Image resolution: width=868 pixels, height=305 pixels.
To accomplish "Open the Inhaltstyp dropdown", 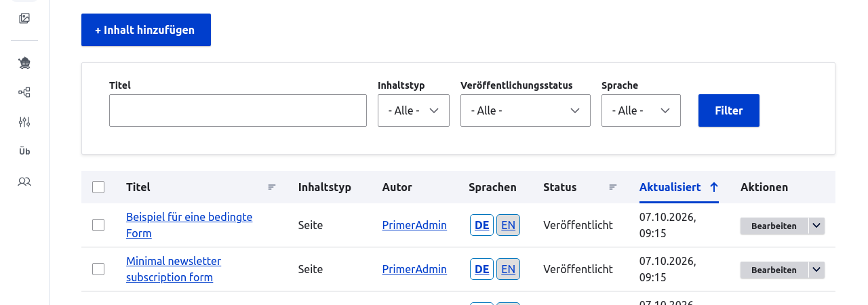I will pos(414,110).
